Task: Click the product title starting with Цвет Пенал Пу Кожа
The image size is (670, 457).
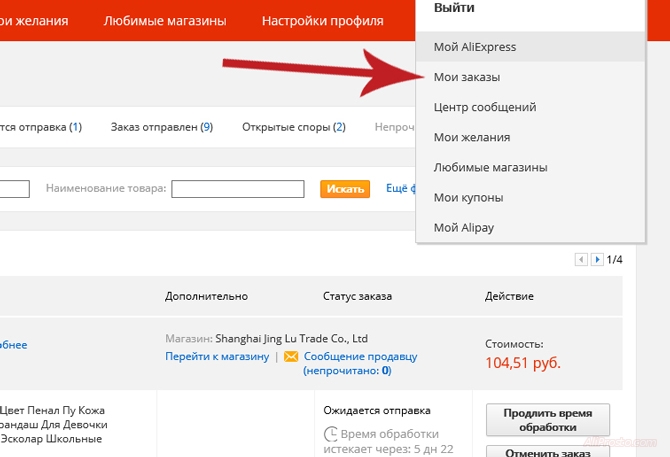Action: coord(53,425)
